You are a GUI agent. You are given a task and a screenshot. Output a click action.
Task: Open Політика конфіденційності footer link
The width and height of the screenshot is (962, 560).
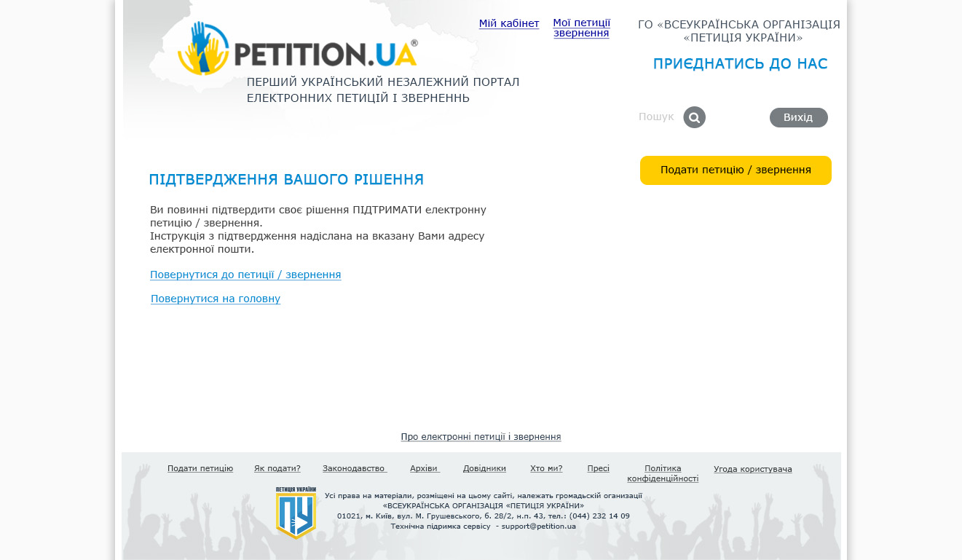click(663, 473)
